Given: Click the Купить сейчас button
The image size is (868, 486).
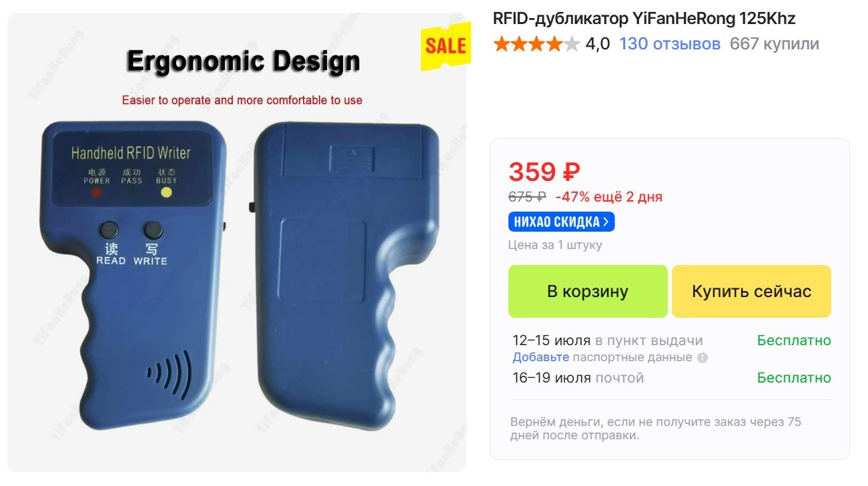Looking at the screenshot, I should [751, 292].
